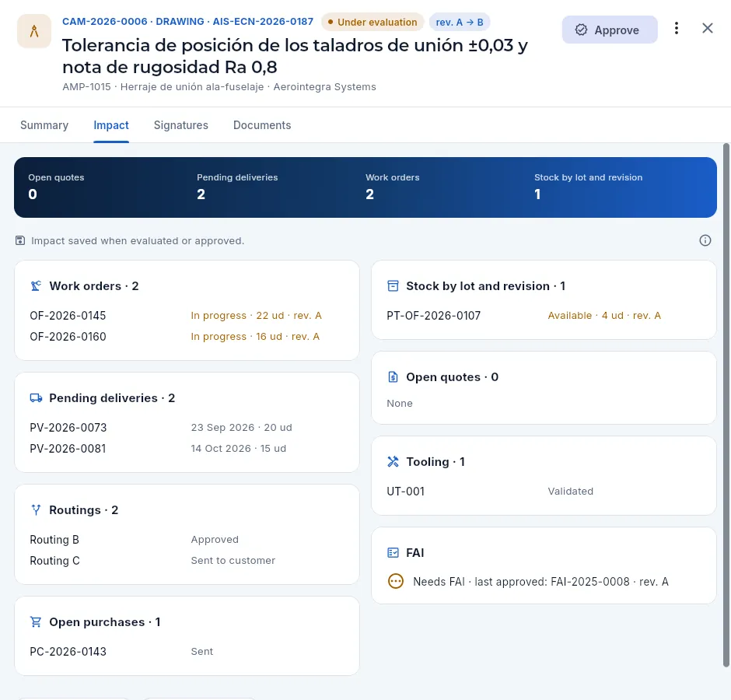Click the rev. A → B badge
Screen dimensions: 731x700
[x=459, y=22]
